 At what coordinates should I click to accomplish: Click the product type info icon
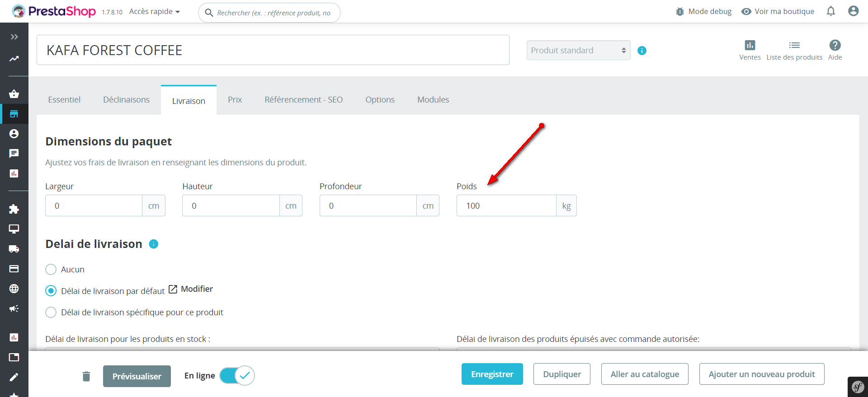click(642, 51)
